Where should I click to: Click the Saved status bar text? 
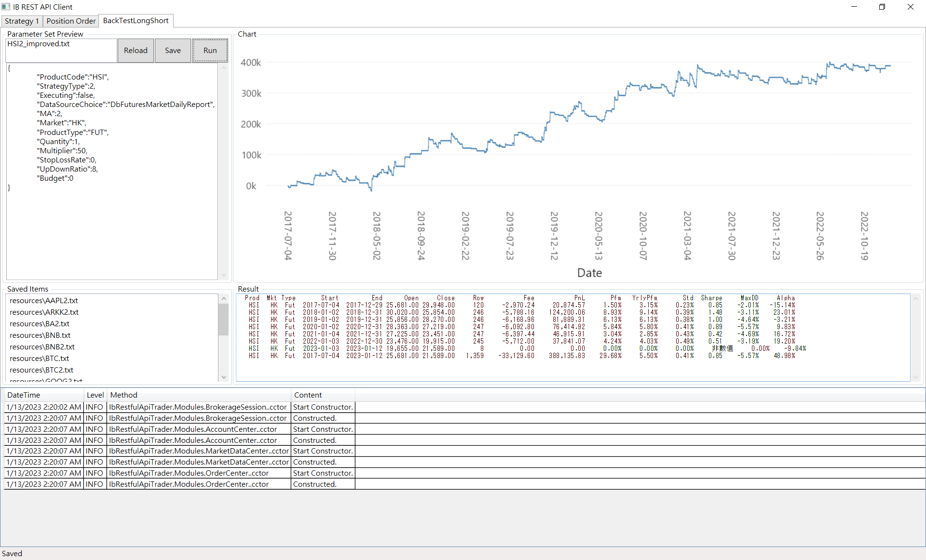(x=12, y=554)
